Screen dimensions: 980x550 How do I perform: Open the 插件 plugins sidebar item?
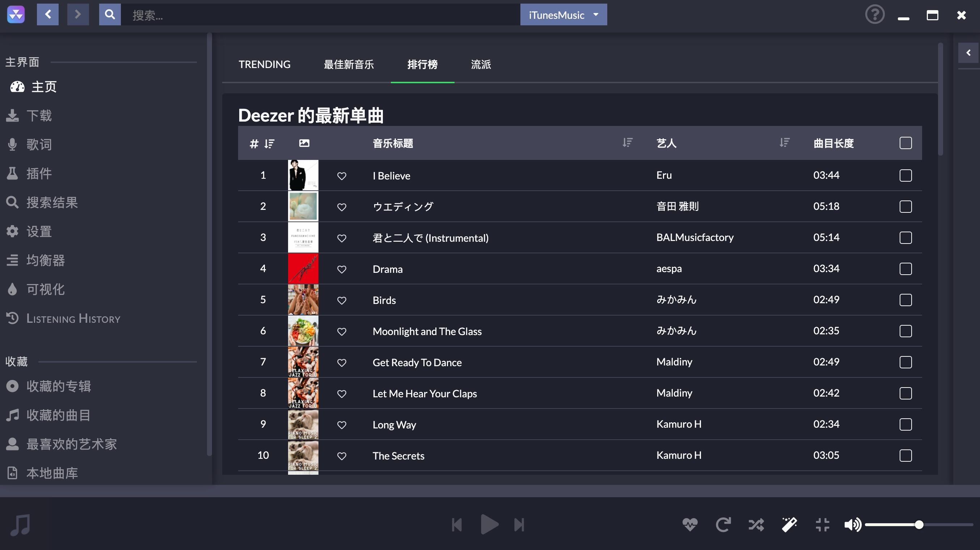[29, 173]
